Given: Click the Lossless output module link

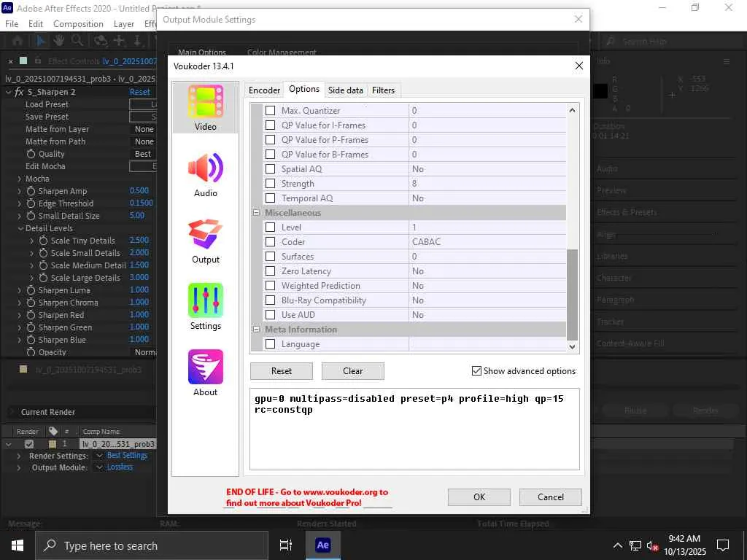Looking at the screenshot, I should pyautogui.click(x=120, y=467).
